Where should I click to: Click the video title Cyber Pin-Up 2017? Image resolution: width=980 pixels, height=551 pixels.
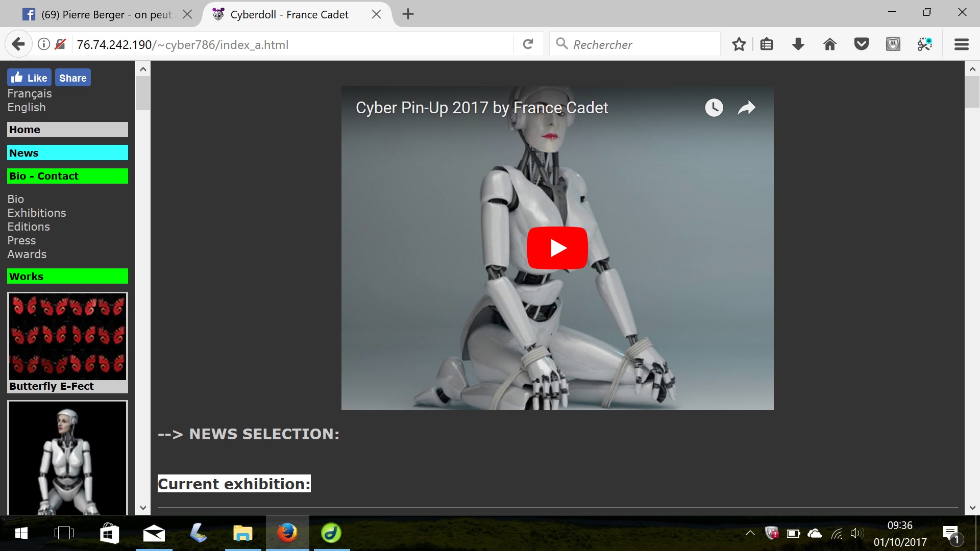pyautogui.click(x=482, y=108)
